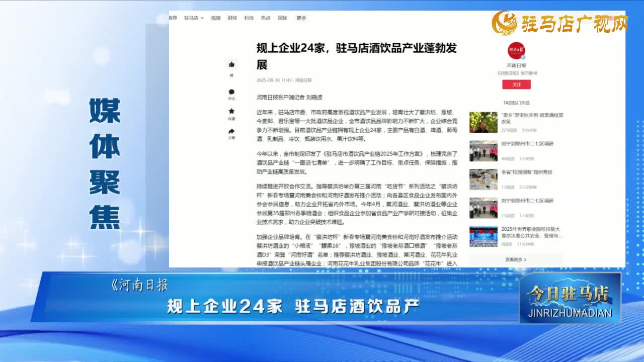Click the thumbs-up like icon
Screen dimensions: 644x362
tap(231, 64)
